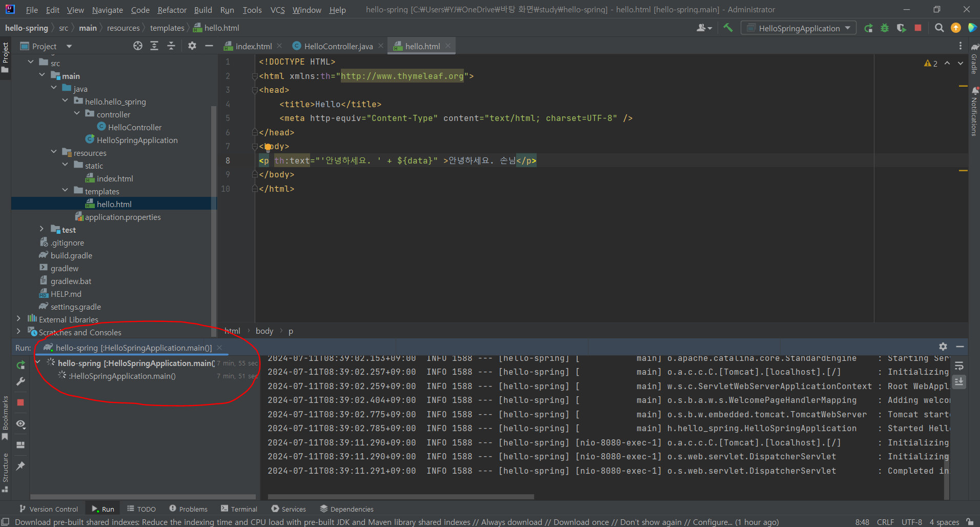980x527 pixels.
Task: Hide the Project tool window
Action: coord(209,46)
